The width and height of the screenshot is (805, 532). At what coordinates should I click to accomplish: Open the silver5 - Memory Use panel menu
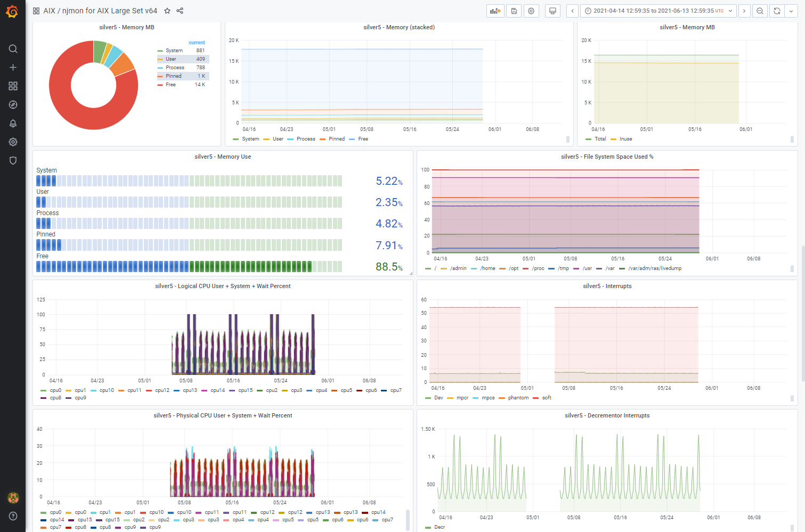coord(223,157)
